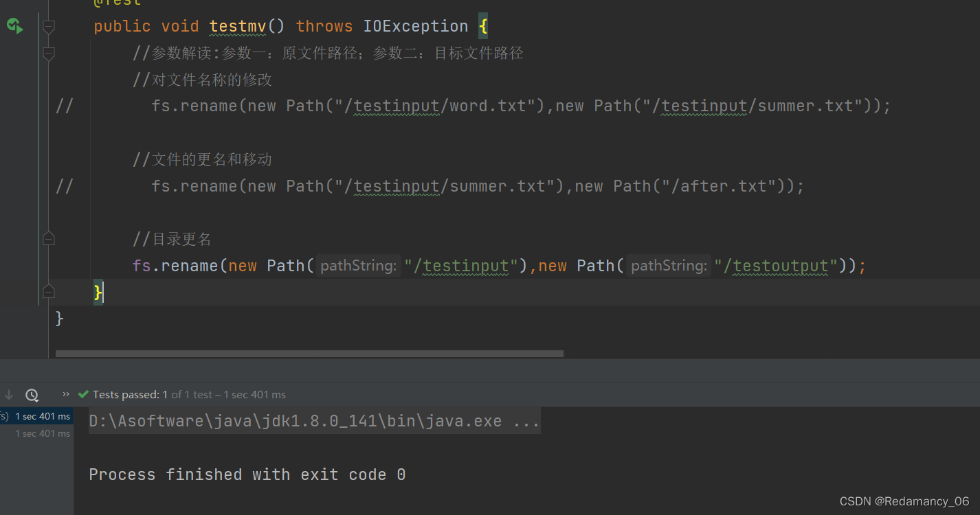Click highlighted closing brace of testmv

[x=98, y=293]
